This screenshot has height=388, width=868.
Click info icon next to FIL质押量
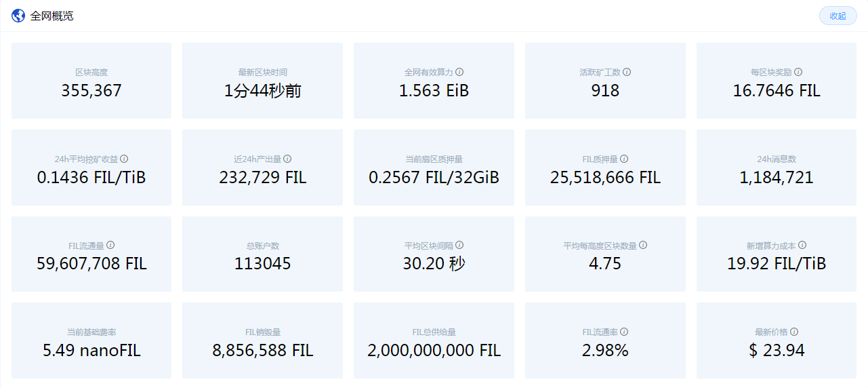pyautogui.click(x=624, y=159)
